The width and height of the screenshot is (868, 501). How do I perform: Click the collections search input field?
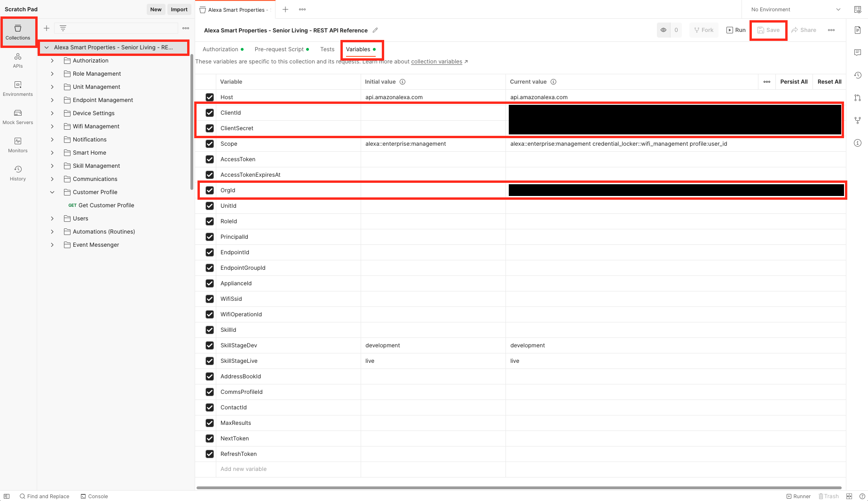click(x=116, y=28)
